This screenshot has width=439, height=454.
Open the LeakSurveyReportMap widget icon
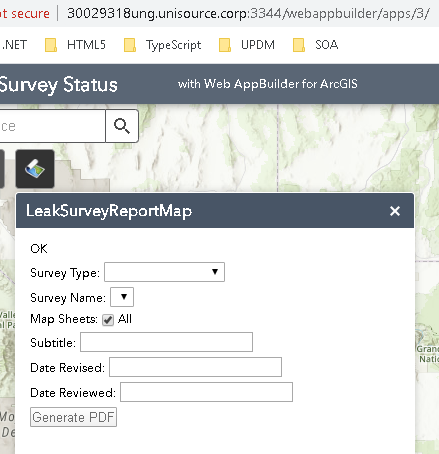coord(35,169)
